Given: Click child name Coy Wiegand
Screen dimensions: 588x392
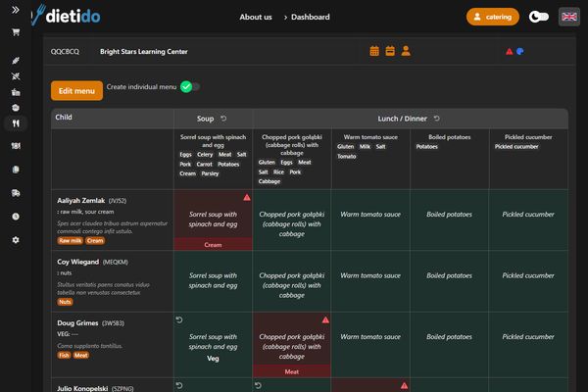Looking at the screenshot, I should click(78, 262).
